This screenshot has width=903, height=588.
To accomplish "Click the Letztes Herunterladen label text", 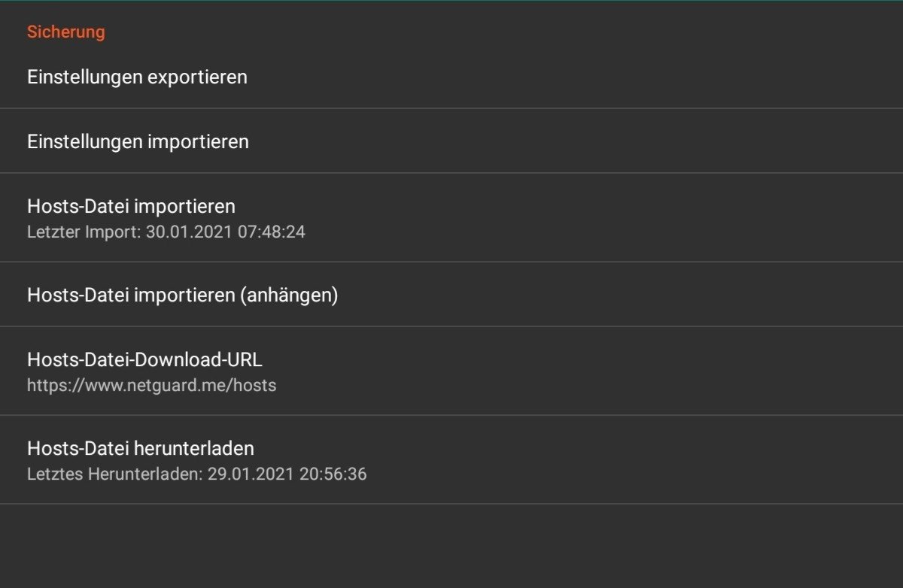I will 114,474.
